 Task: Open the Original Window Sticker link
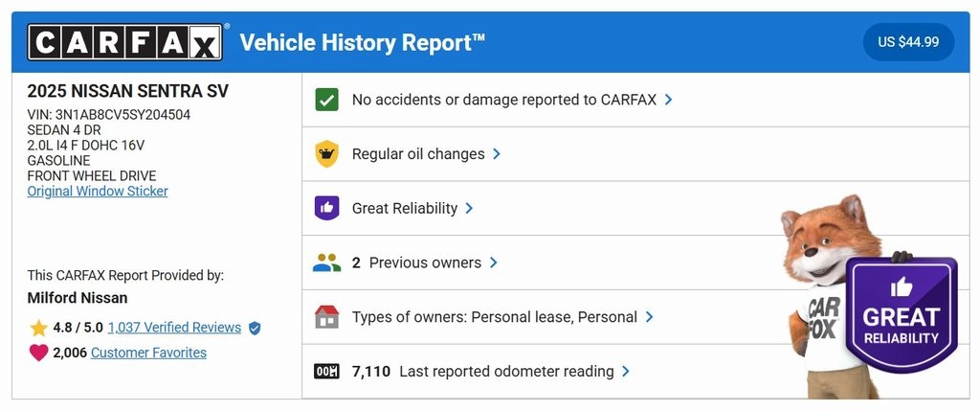[98, 192]
